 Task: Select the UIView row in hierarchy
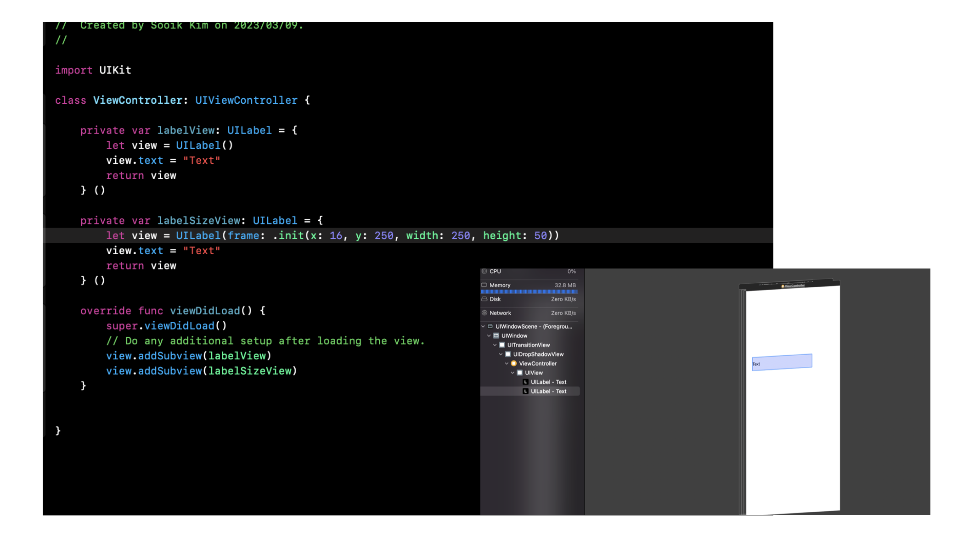[534, 373]
